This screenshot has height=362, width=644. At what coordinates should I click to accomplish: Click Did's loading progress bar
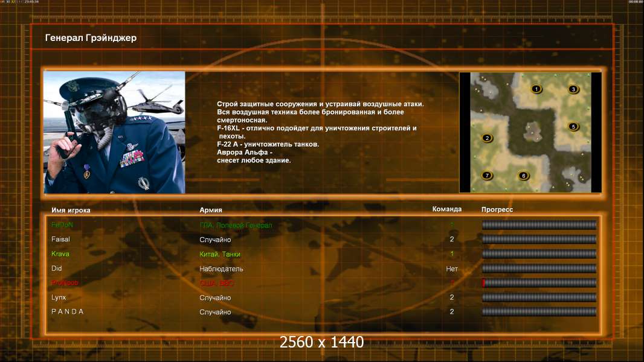click(x=539, y=268)
